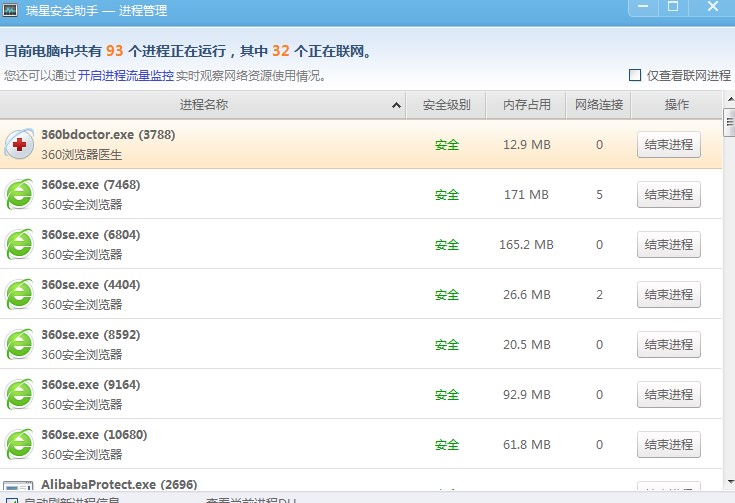Terminate 360se.exe (10680) using 结束进程
735x503 pixels.
668,445
